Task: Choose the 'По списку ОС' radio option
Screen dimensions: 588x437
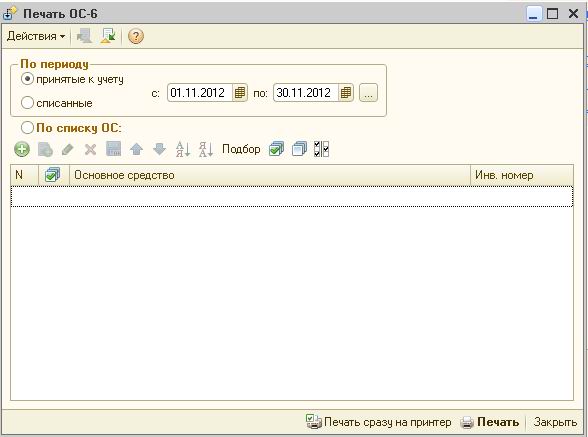Action: [x=27, y=128]
